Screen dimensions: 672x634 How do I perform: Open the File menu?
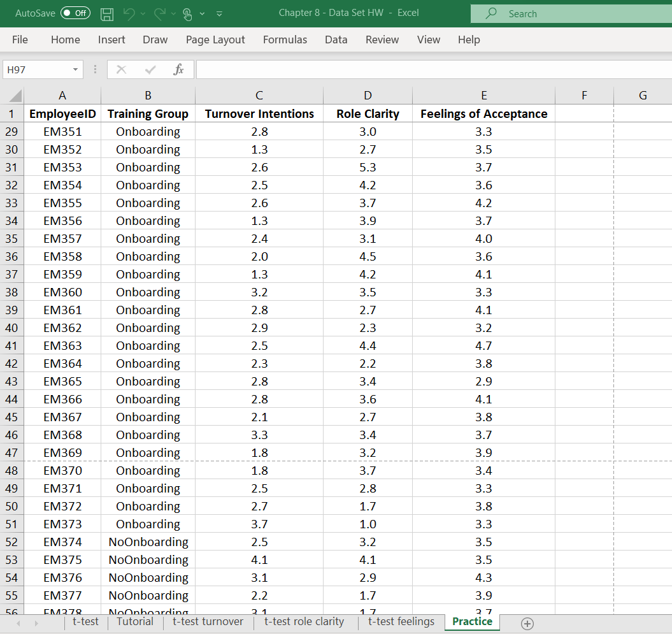(20, 40)
